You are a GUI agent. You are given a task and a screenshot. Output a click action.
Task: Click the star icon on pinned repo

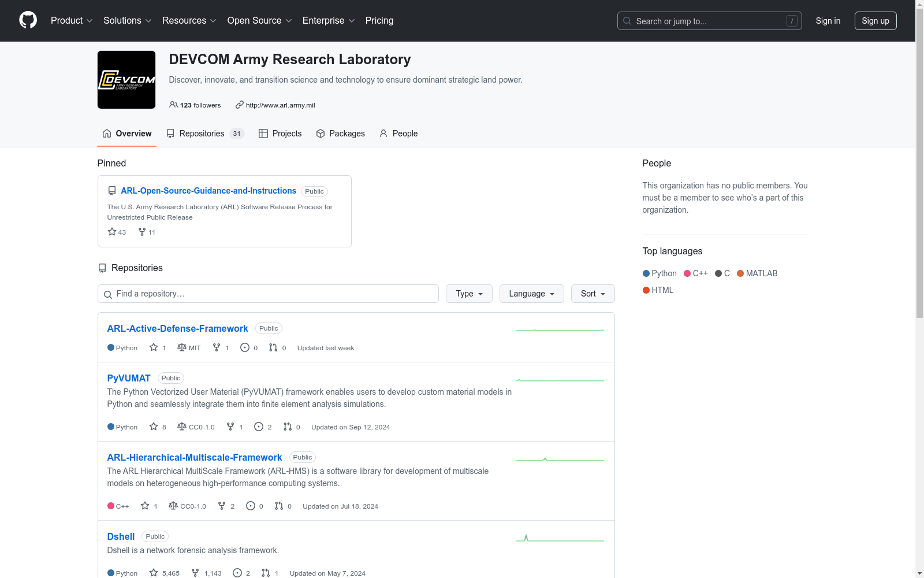112,232
